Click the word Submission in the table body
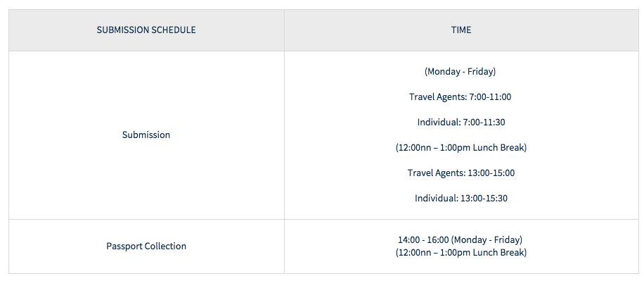Screen dimensions: 644x281 coord(146,135)
